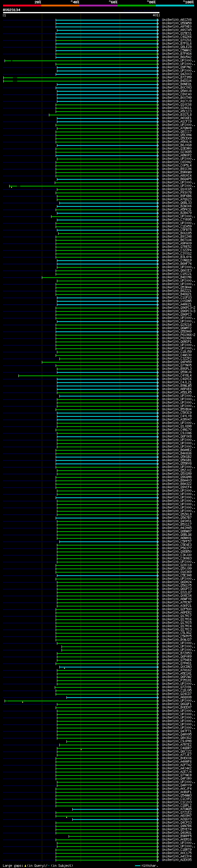Select hit UniRef100_Q4CPS3

tap(177, 822)
